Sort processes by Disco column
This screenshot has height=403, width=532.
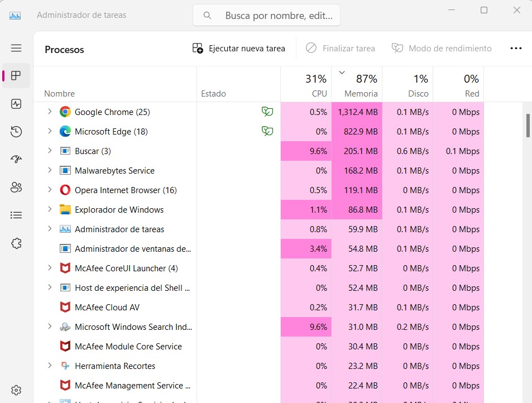pos(408,84)
